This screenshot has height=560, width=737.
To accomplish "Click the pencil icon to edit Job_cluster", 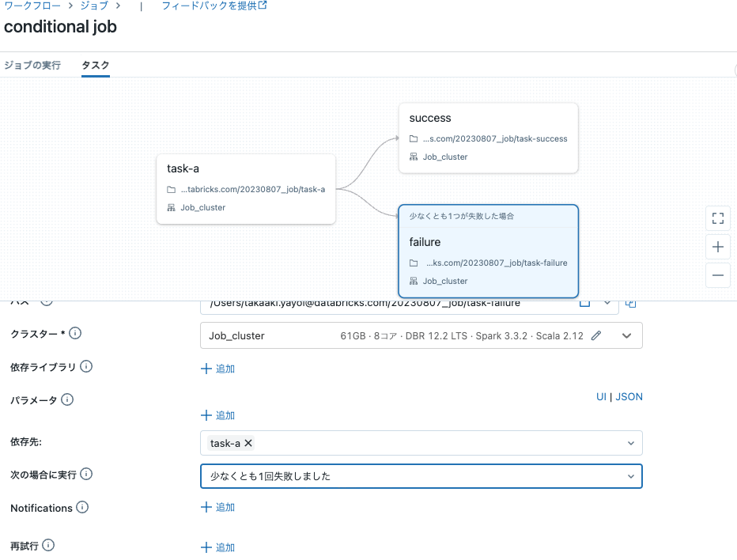I will click(x=596, y=335).
